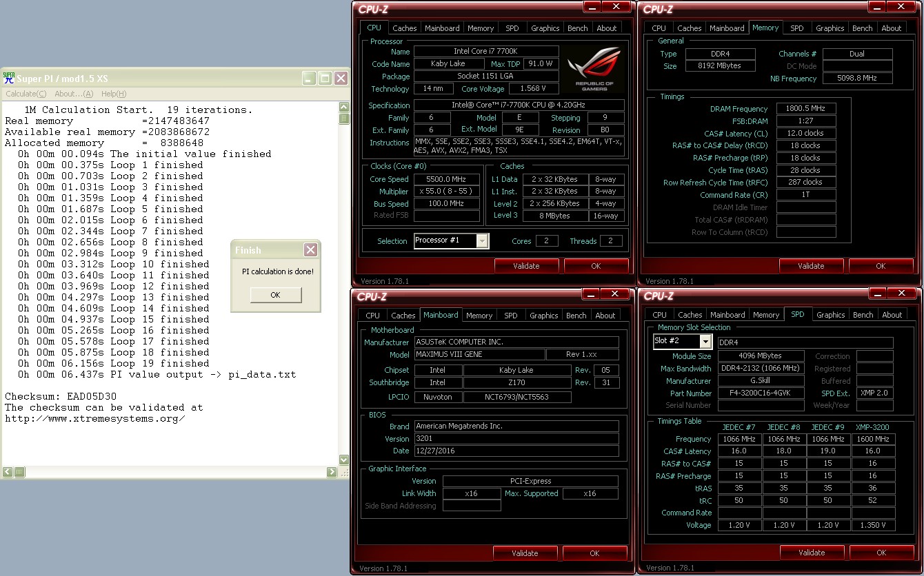Click the Part Number F4-3200C16-4GVK

click(x=761, y=393)
